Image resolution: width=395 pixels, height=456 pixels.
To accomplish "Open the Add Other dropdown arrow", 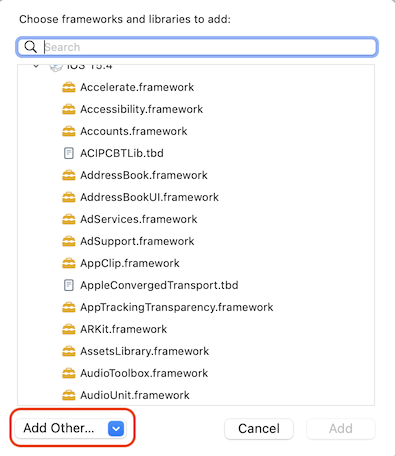I will click(x=116, y=428).
